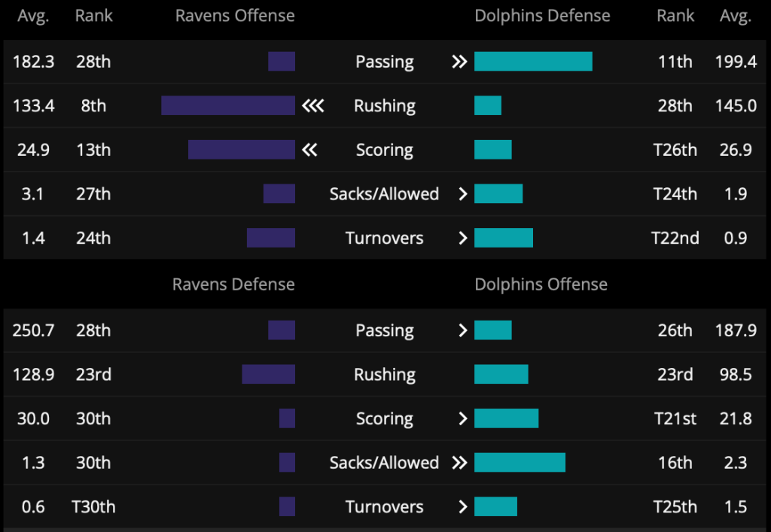771x532 pixels.
Task: Click the double-chevron icon beside Passing in Ravens Offense
Action: (x=459, y=62)
